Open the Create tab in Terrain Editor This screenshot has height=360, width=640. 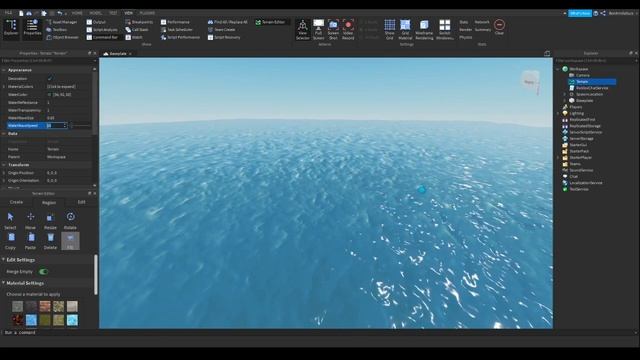[16, 202]
